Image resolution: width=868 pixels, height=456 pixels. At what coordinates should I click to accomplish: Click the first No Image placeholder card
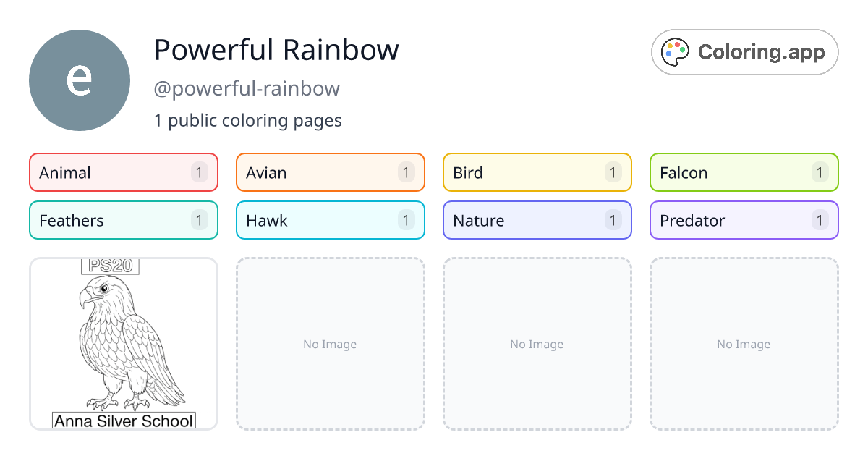click(x=330, y=344)
